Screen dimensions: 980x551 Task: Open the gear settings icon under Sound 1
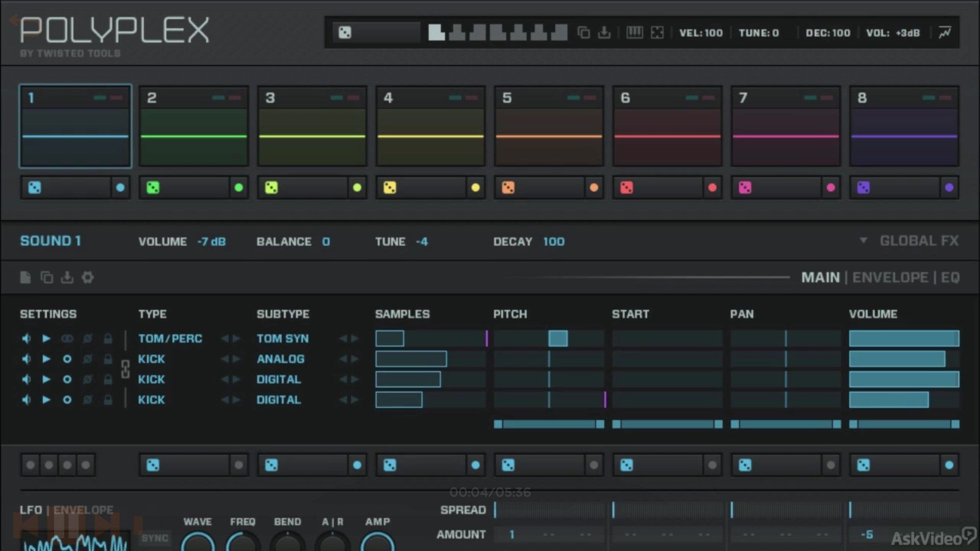(88, 278)
